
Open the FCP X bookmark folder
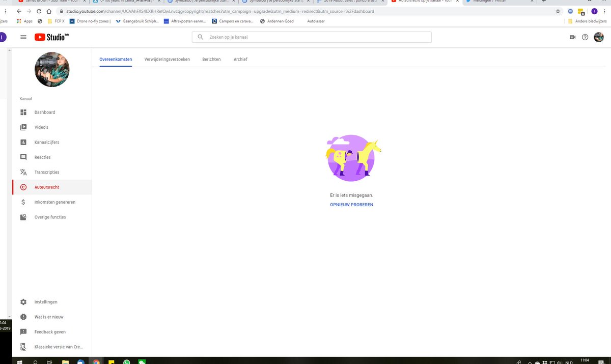point(56,21)
